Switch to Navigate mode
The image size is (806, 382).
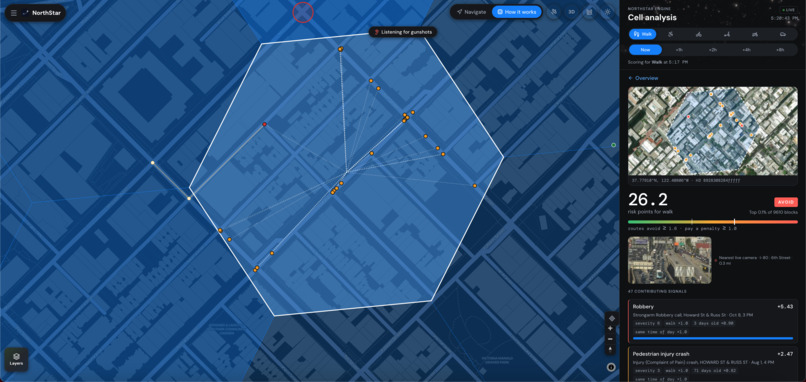click(x=471, y=12)
